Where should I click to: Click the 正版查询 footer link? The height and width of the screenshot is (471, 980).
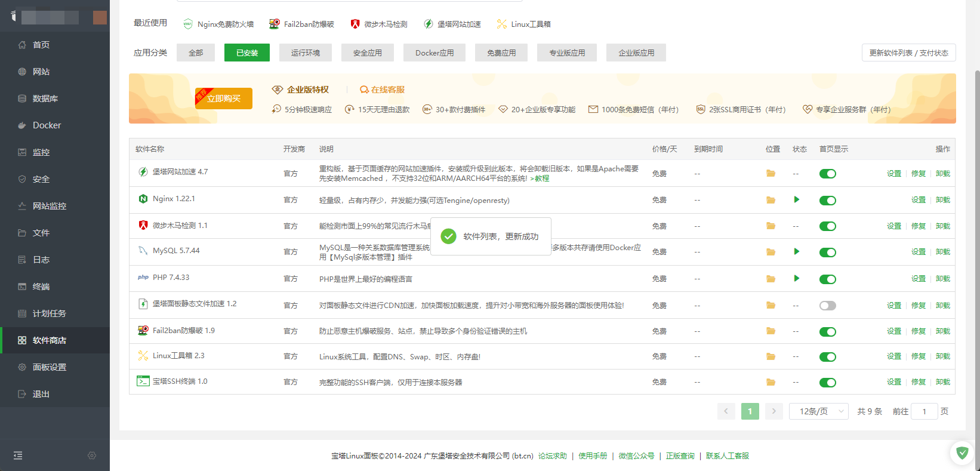tap(680, 456)
